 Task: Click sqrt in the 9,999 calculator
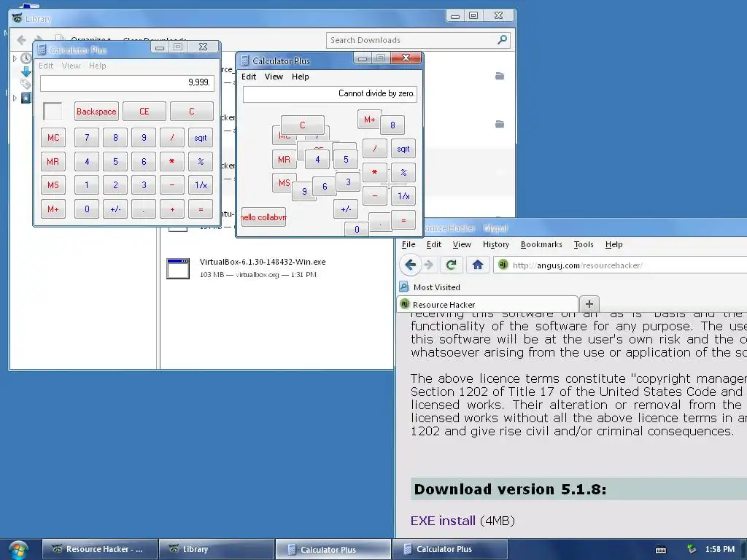pos(201,138)
